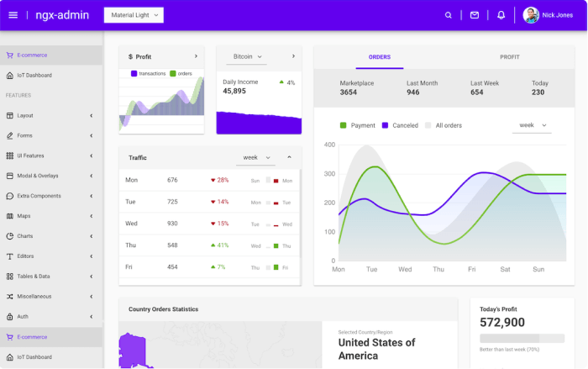
Task: Select the purple Alaska region on map
Action: (x=133, y=351)
